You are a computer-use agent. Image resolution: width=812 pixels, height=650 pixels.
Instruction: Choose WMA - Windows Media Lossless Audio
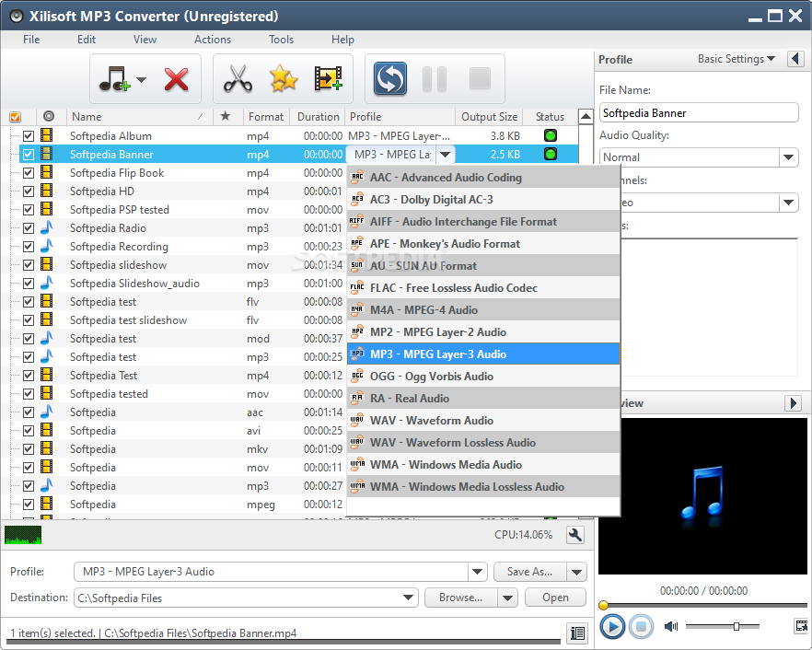click(483, 487)
